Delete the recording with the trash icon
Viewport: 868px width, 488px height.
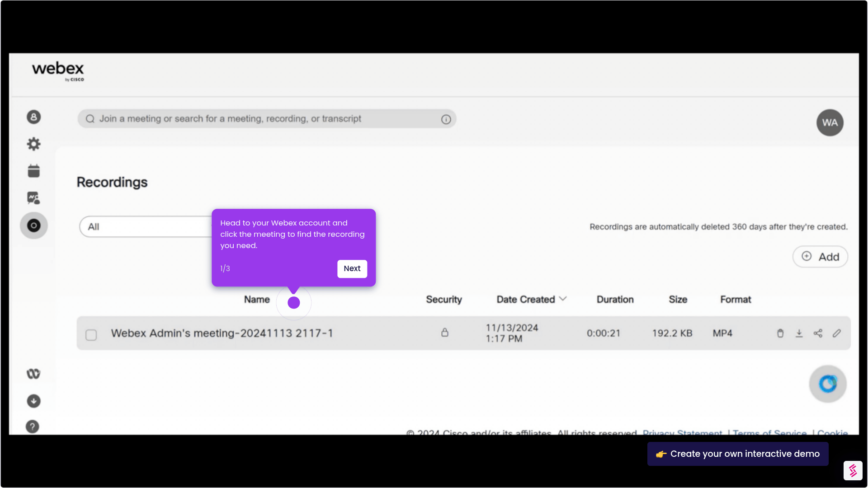pyautogui.click(x=780, y=333)
